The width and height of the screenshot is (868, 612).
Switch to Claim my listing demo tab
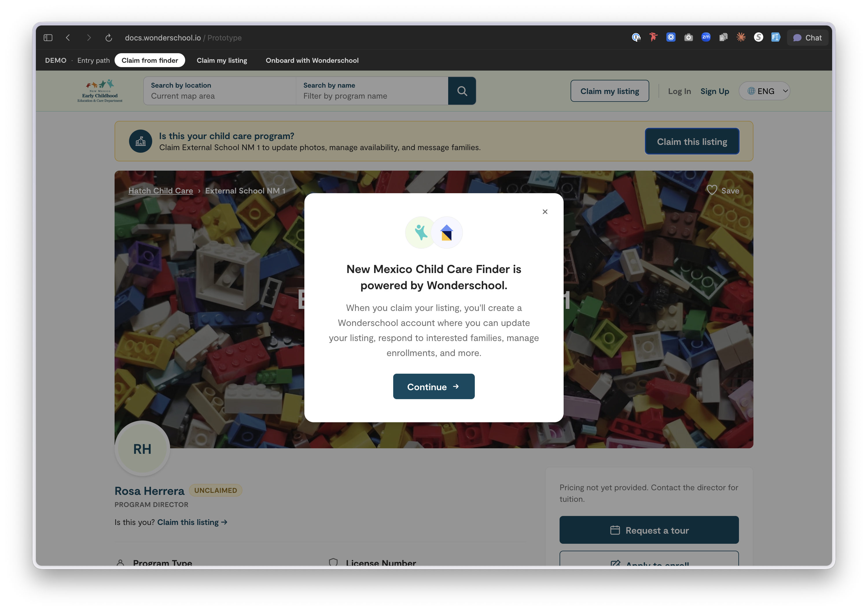222,60
